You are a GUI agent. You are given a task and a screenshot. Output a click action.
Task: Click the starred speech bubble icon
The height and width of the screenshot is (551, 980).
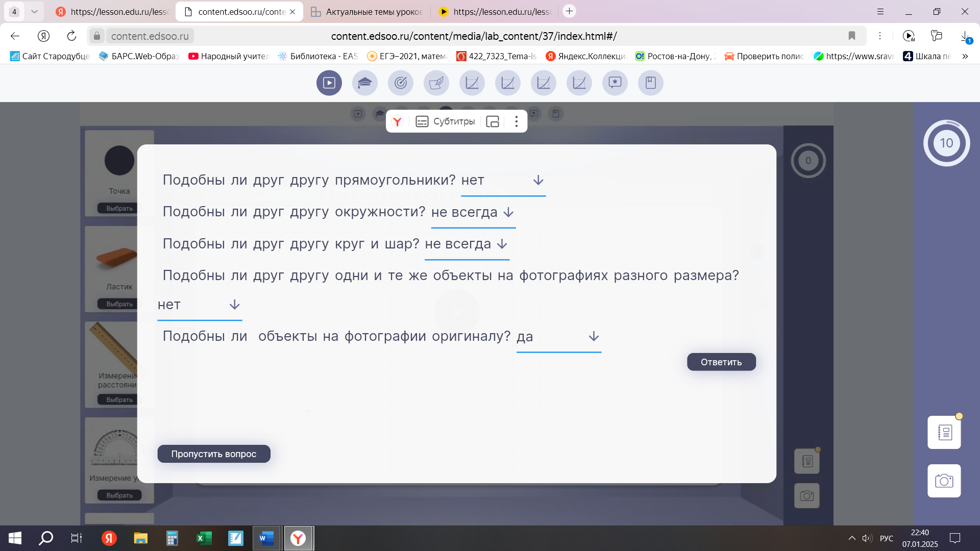(x=615, y=83)
